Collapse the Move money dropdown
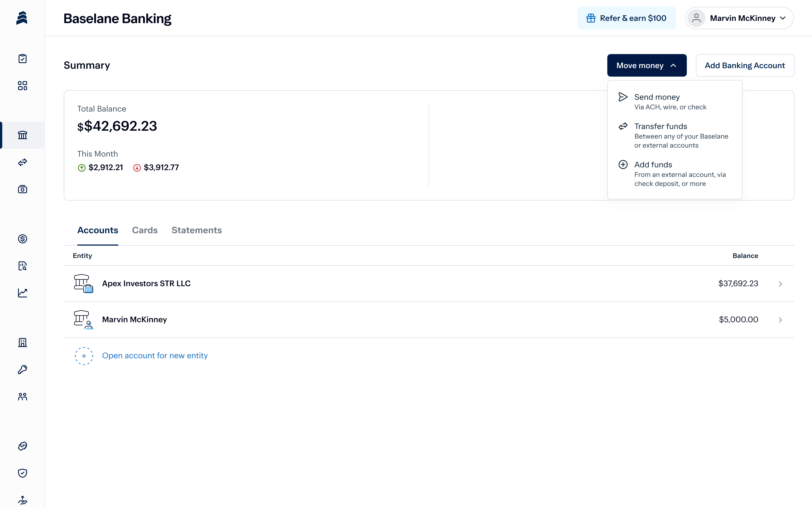Screen dimensions: 812x507 pos(647,65)
